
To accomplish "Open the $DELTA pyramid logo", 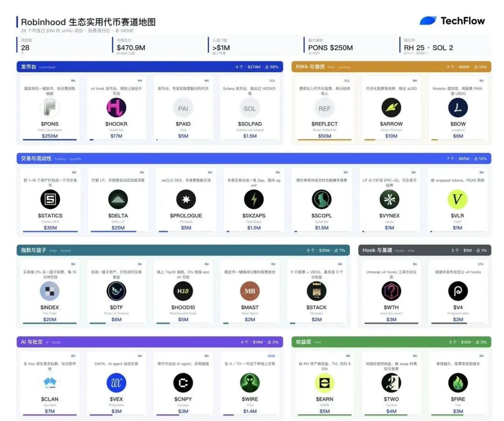I will (118, 199).
